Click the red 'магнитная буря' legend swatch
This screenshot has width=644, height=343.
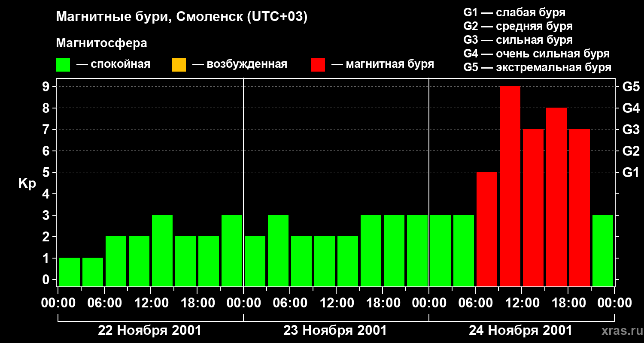pos(318,65)
